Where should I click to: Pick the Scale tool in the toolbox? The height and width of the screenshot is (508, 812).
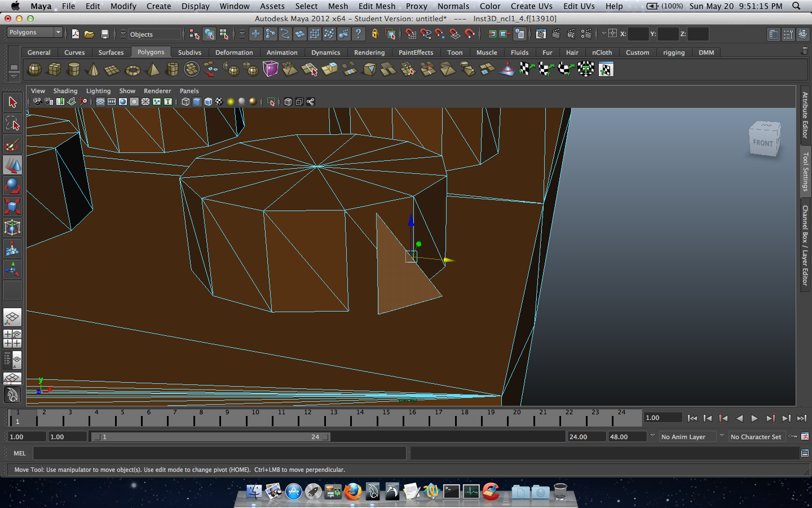12,207
